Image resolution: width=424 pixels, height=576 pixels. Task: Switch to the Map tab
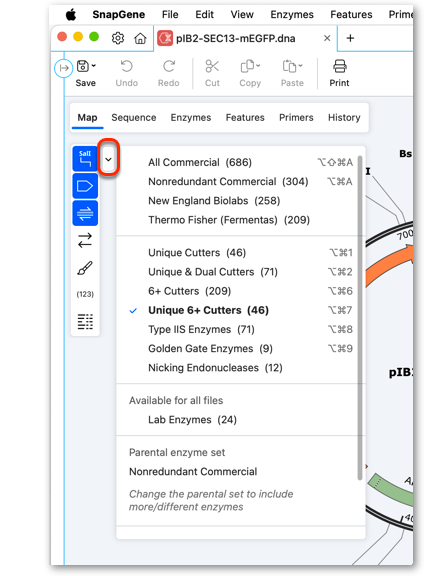click(x=87, y=118)
